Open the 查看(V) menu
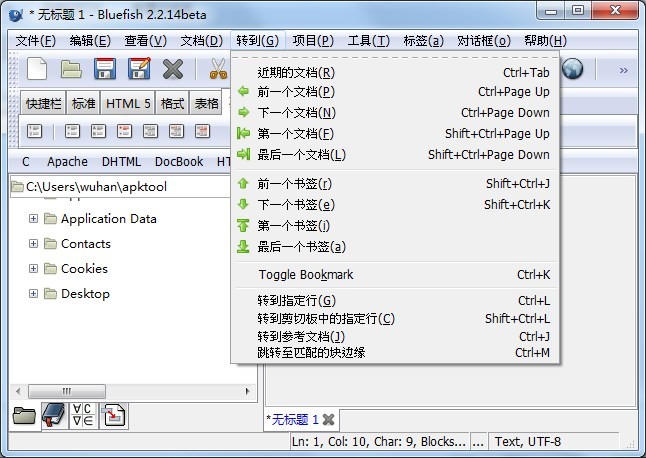 (145, 41)
